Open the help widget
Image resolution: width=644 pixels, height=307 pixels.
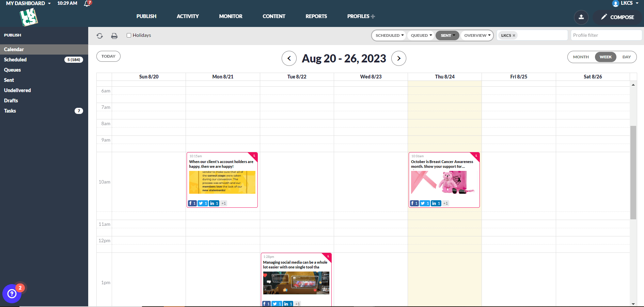[x=12, y=294]
